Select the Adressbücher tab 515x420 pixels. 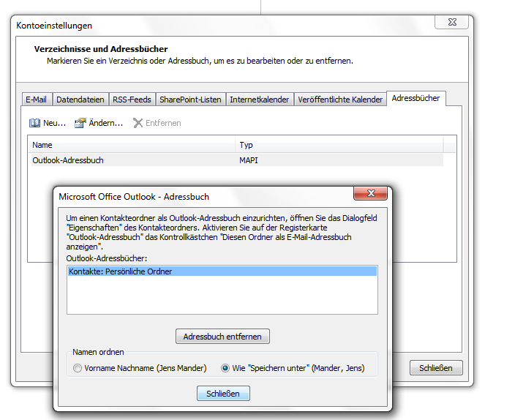416,98
